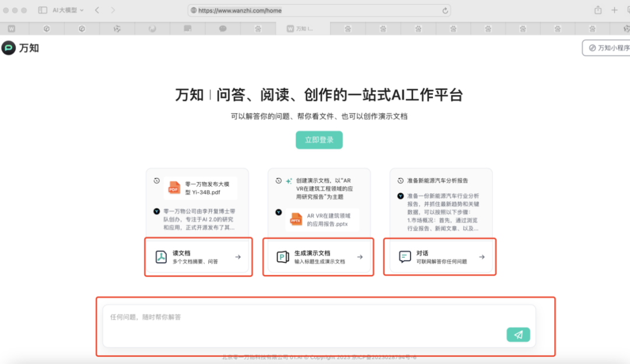The height and width of the screenshot is (364, 630).
Task: Click the 立即登录 login button
Action: point(319,140)
